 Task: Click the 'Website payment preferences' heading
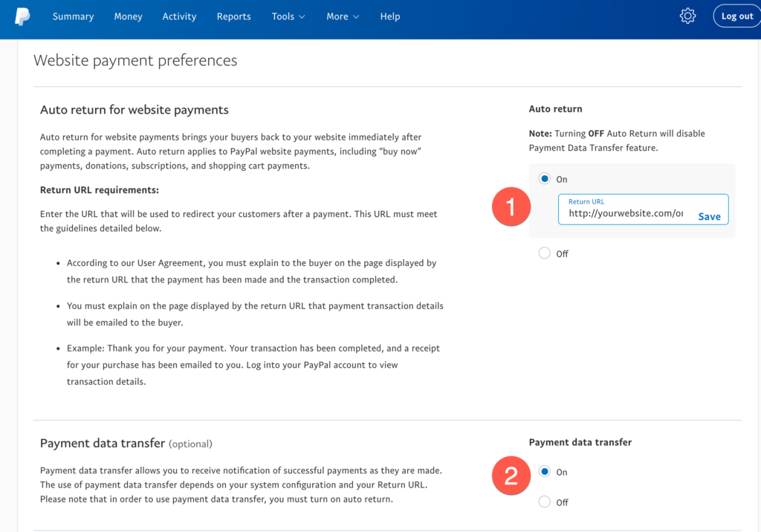pos(135,60)
